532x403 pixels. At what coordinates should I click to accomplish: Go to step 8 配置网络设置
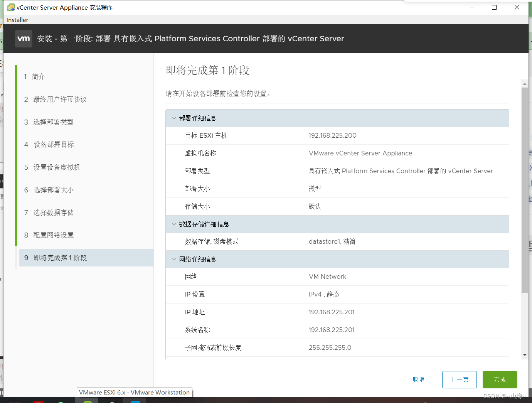point(49,235)
